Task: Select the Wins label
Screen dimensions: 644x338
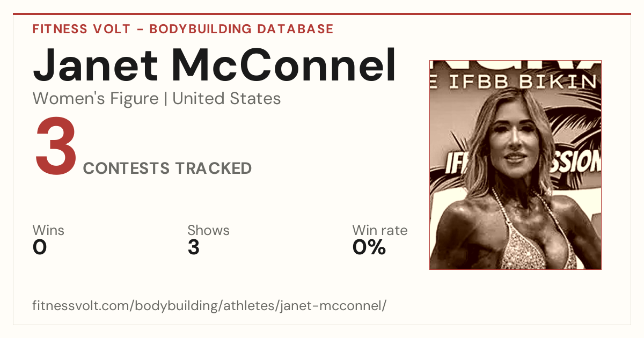Action: 48,231
